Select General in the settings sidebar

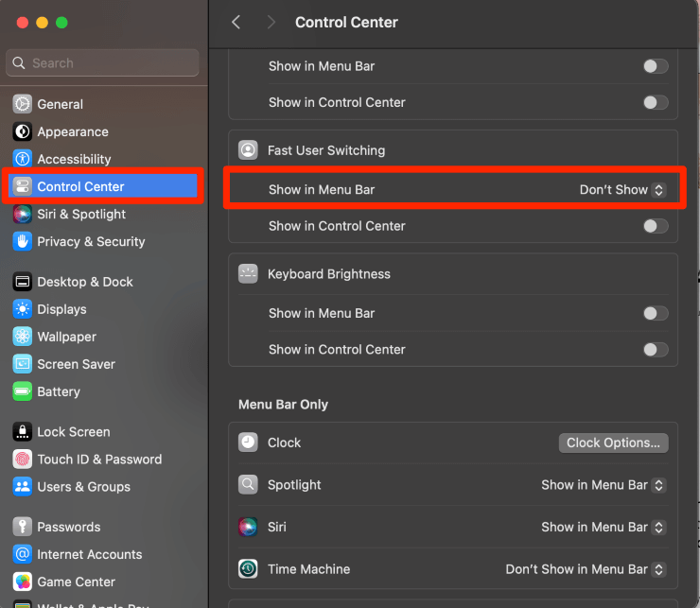pos(61,104)
